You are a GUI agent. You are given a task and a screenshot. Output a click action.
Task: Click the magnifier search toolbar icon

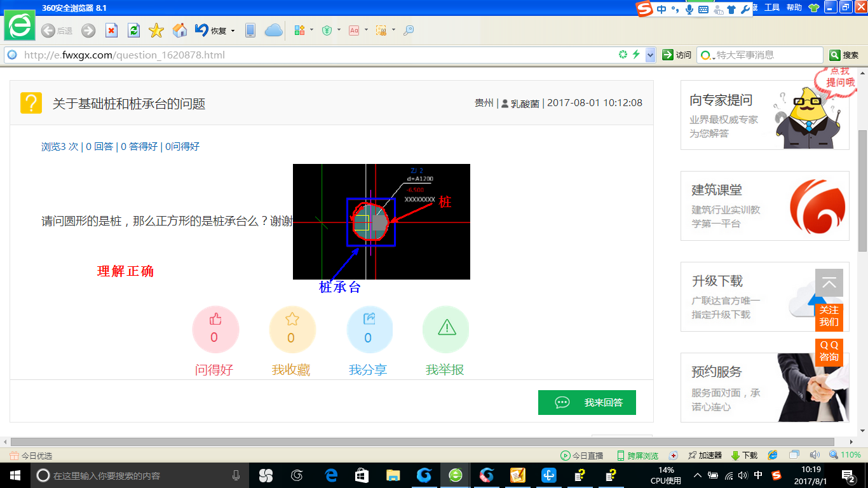(409, 30)
